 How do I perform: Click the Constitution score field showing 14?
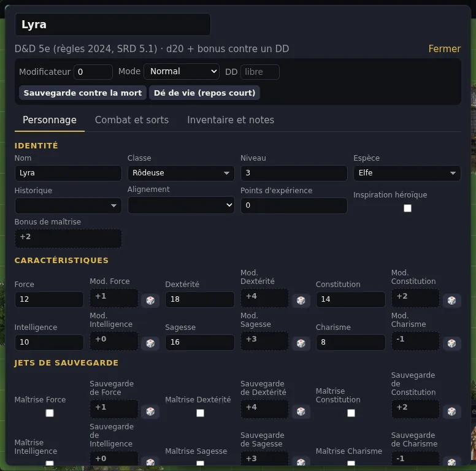click(351, 299)
